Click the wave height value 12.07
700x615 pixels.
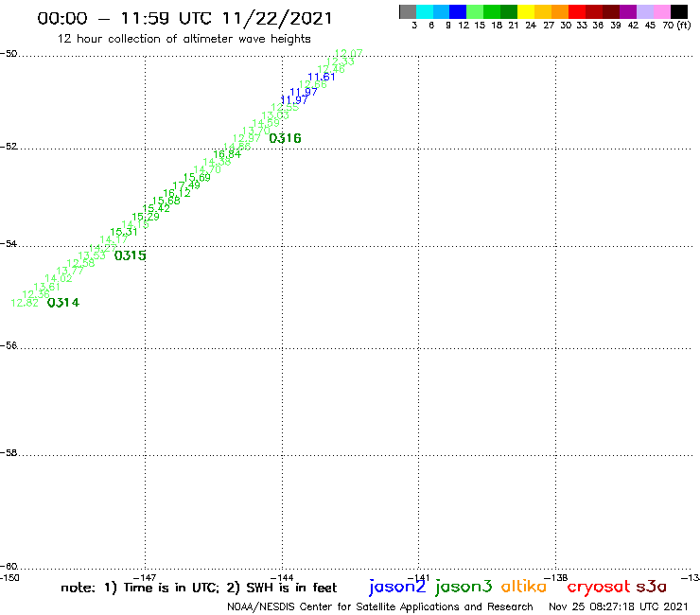pyautogui.click(x=349, y=54)
